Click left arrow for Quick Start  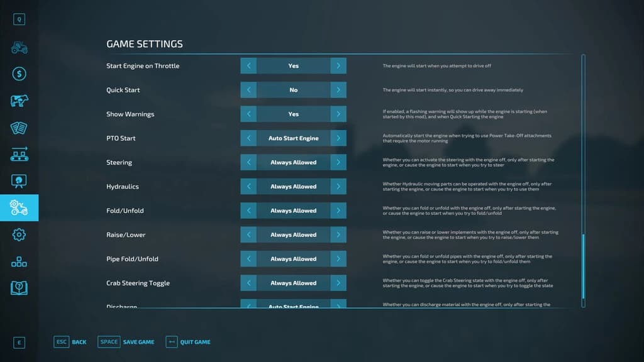click(248, 90)
